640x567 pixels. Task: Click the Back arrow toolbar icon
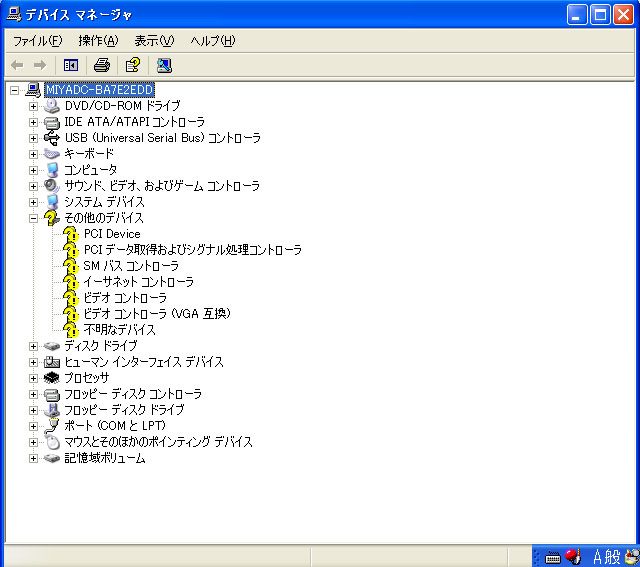17,65
